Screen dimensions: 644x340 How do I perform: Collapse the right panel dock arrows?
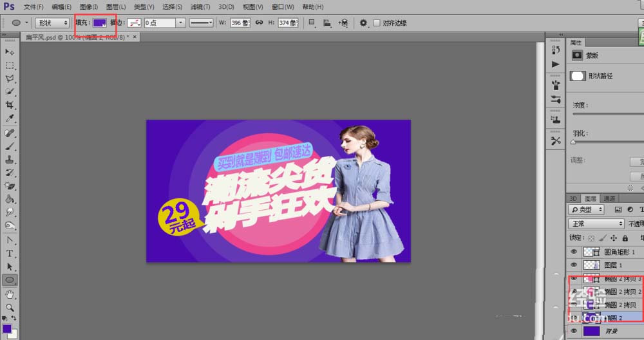tap(561, 35)
